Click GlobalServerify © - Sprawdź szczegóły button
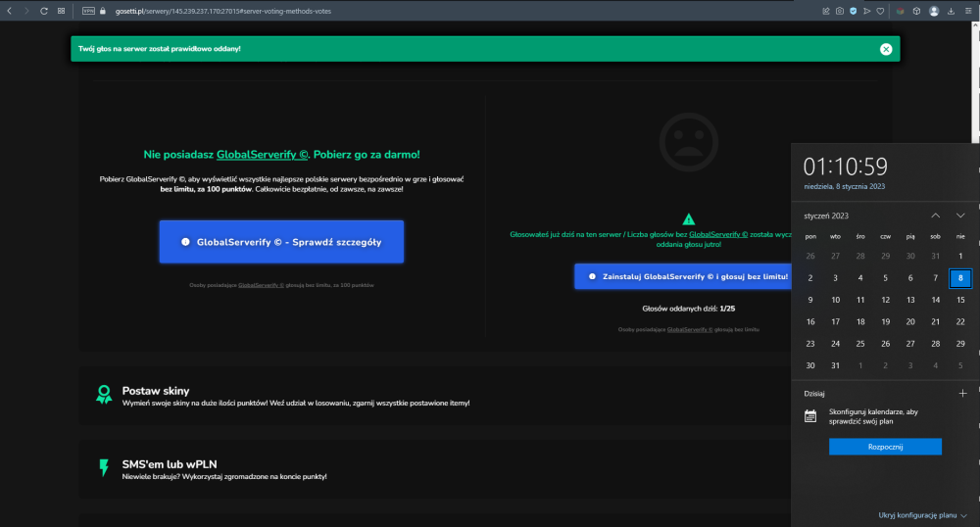The width and height of the screenshot is (980, 527). 281,242
